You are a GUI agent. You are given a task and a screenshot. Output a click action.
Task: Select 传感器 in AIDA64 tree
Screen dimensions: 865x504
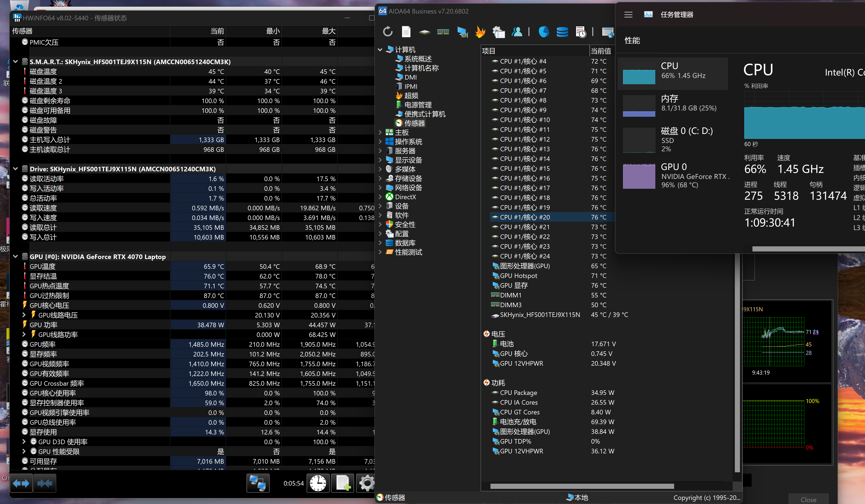click(x=414, y=123)
